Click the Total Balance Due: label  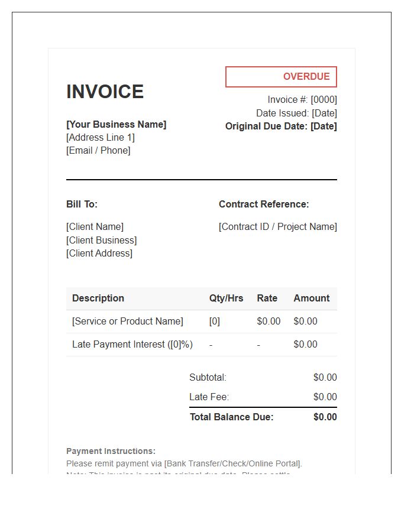coord(231,417)
